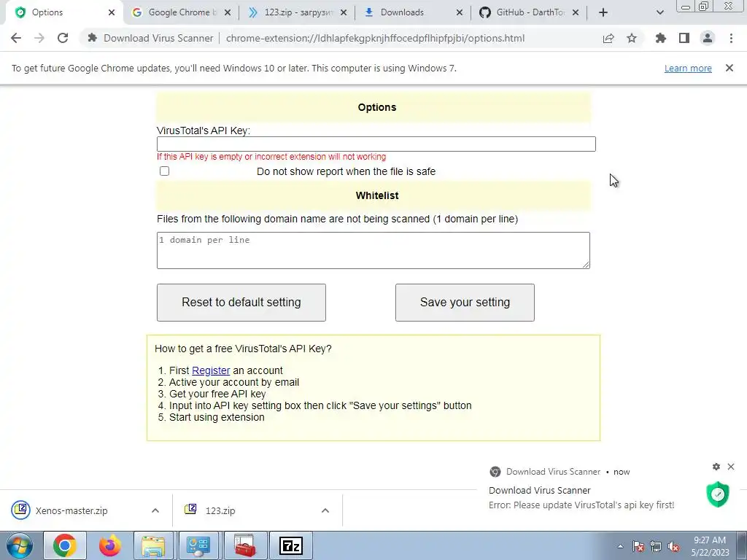Expand Xenos-master.zip download options arrow
This screenshot has height=560, width=747.
point(155,510)
